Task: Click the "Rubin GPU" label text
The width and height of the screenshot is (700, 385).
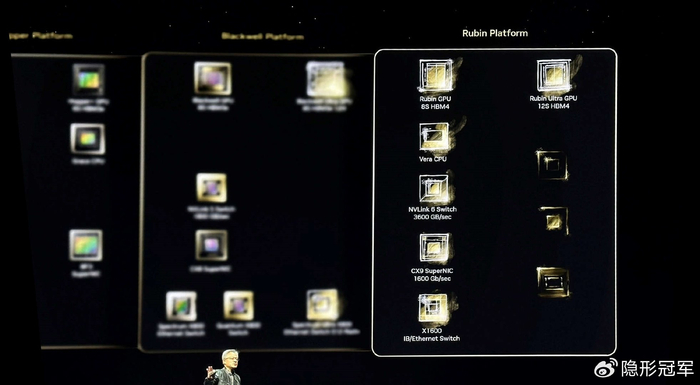Action: click(435, 99)
